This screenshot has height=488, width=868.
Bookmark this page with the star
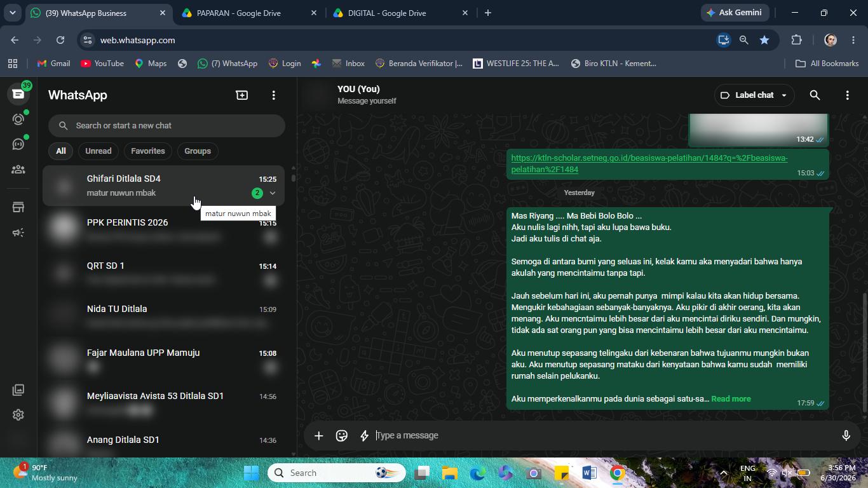pyautogui.click(x=764, y=40)
